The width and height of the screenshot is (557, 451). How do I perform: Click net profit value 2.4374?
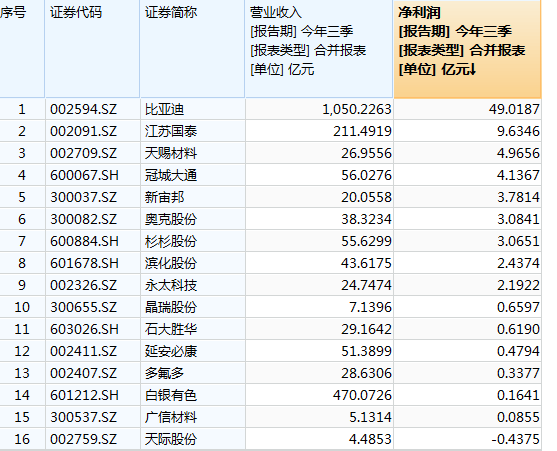pos(518,263)
